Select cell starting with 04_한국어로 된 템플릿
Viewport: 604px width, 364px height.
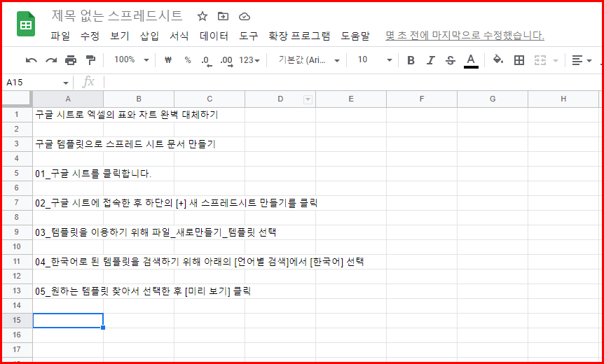point(68,262)
